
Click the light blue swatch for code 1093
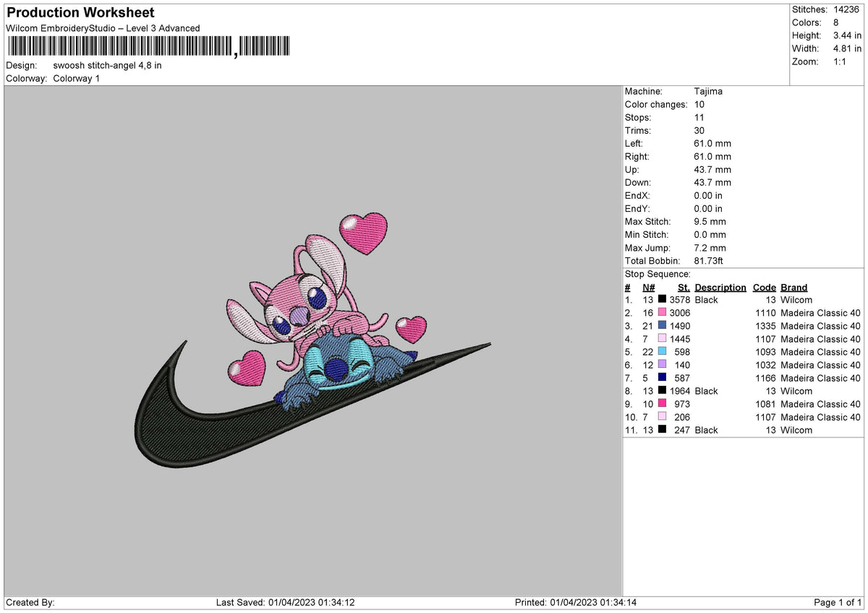coord(663,352)
